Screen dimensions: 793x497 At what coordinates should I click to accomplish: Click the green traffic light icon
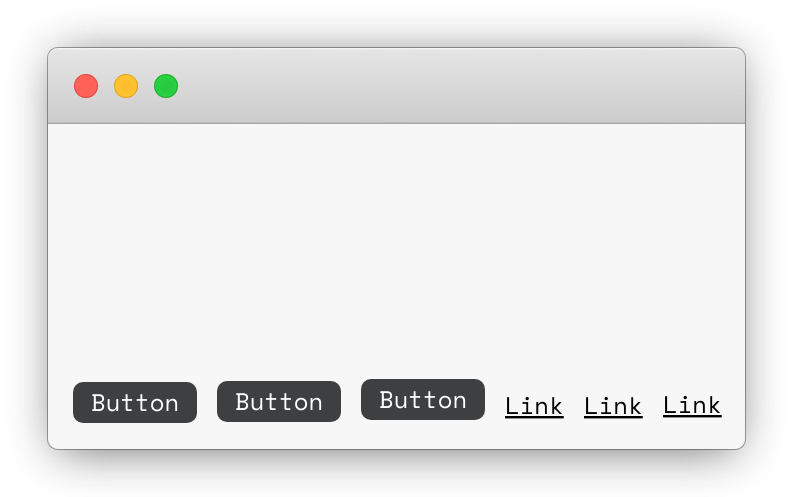[x=166, y=86]
